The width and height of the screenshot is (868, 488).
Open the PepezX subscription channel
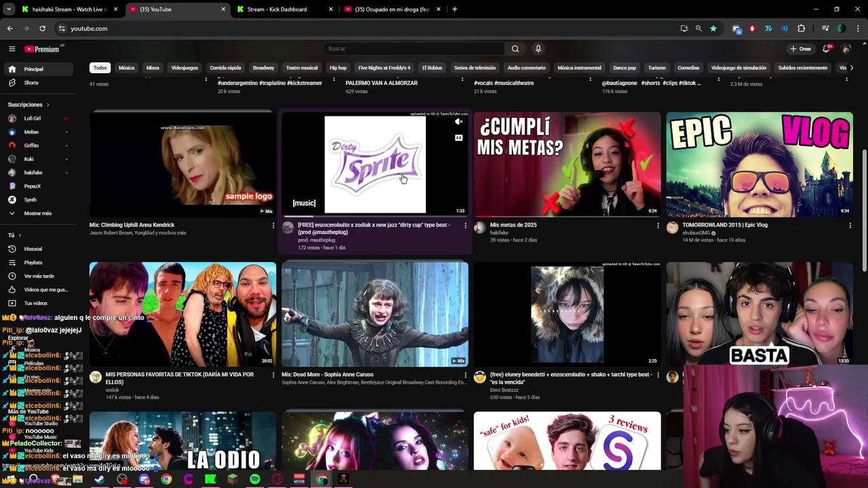pyautogui.click(x=39, y=186)
